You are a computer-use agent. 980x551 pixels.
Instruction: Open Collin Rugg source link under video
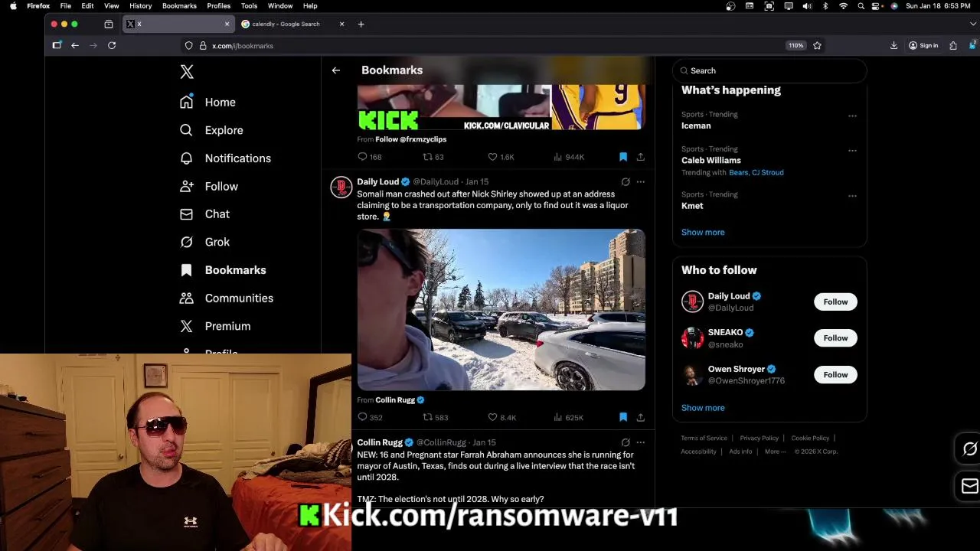click(x=395, y=400)
